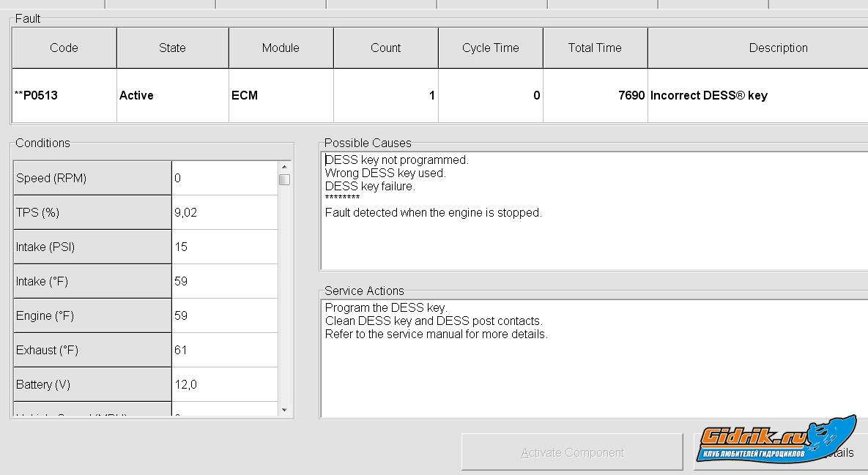Click the Conditions list scrollbar thumb
Screen dimensions: 868x475
pos(284,179)
